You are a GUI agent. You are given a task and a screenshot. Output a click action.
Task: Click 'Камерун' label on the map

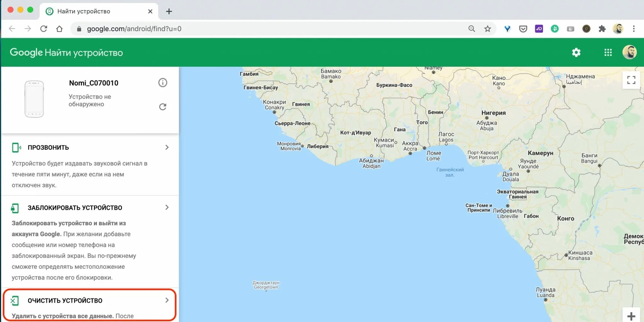[541, 153]
